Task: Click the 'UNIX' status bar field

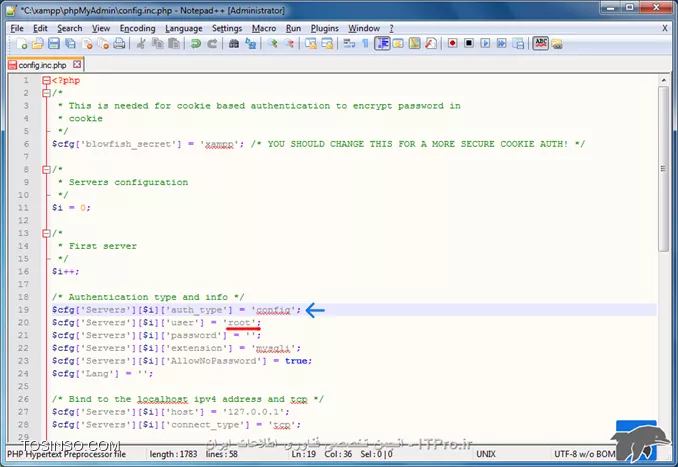Action: (x=486, y=454)
